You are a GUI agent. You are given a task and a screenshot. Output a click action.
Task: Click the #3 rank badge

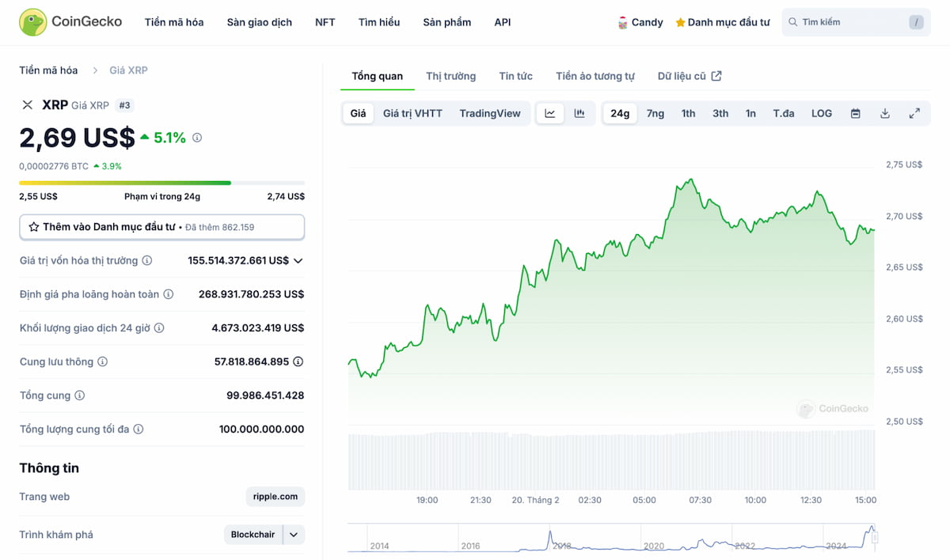[x=125, y=105]
